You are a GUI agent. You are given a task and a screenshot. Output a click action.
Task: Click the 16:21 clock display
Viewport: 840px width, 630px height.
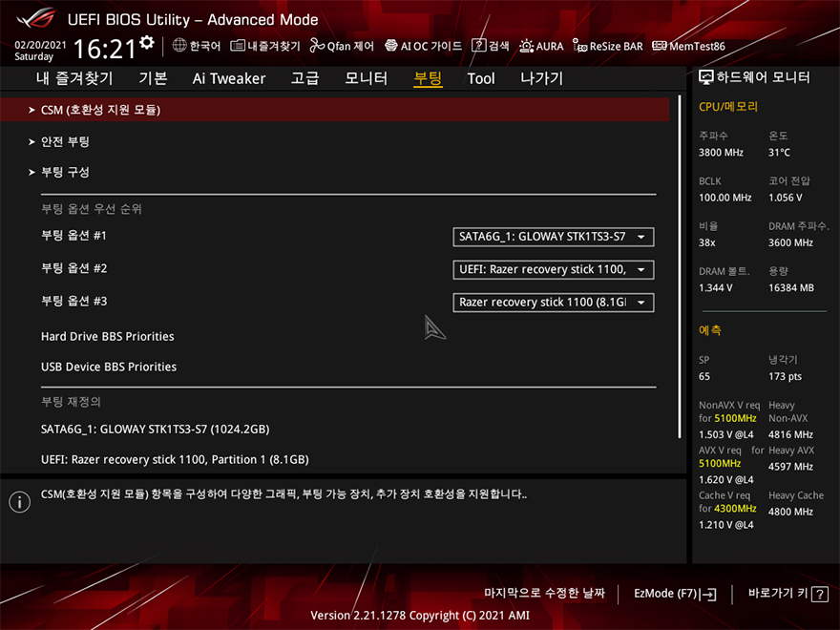pyautogui.click(x=104, y=50)
